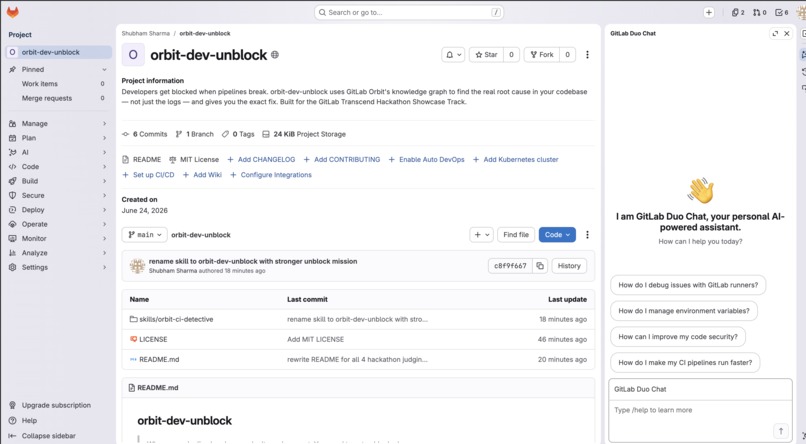The width and height of the screenshot is (806, 444).
Task: Open merge requests counter showing 0
Action: click(x=760, y=12)
